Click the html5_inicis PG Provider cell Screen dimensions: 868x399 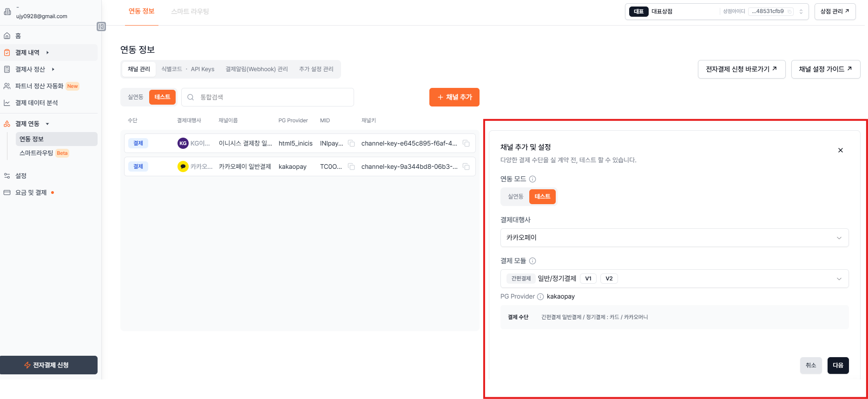pyautogui.click(x=296, y=143)
